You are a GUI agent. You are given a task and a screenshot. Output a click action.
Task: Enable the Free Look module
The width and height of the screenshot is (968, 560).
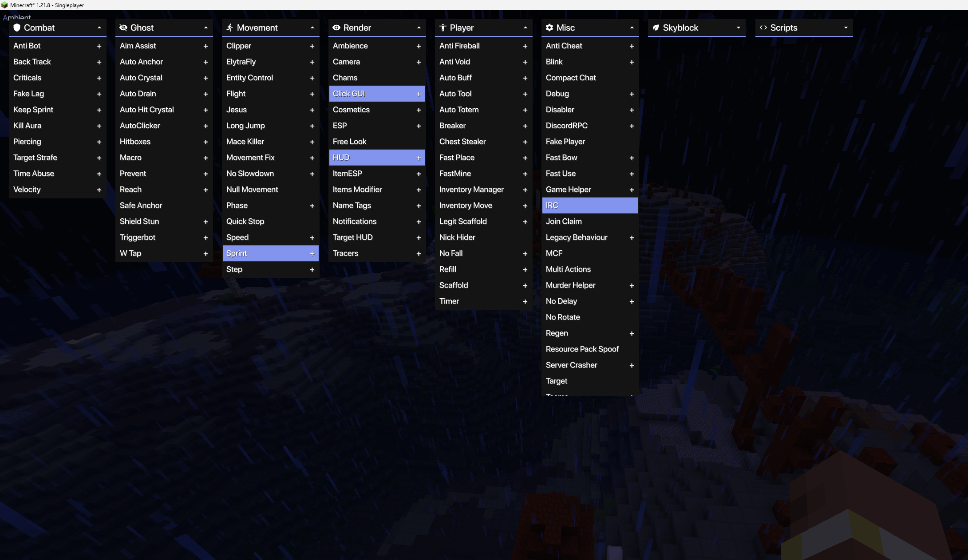pos(377,142)
